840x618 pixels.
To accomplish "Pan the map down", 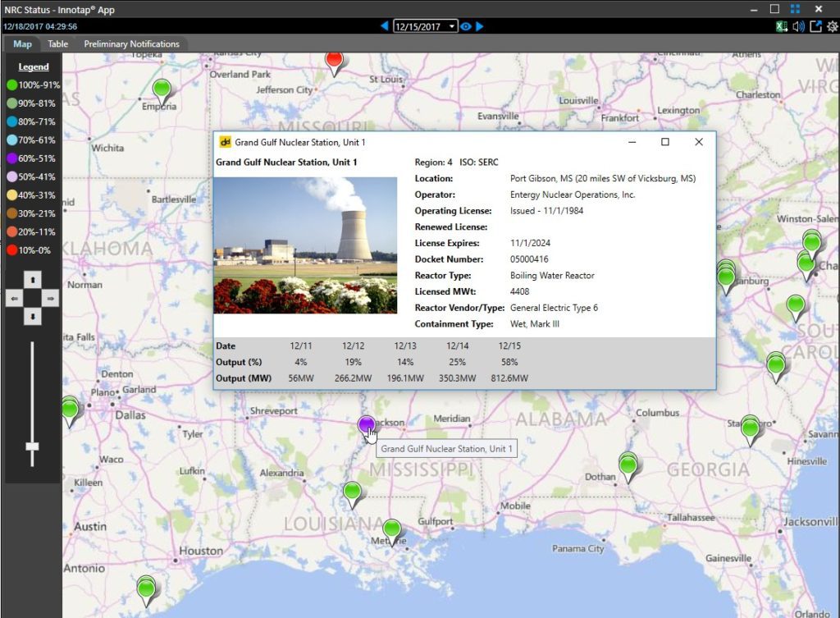I will click(x=33, y=316).
